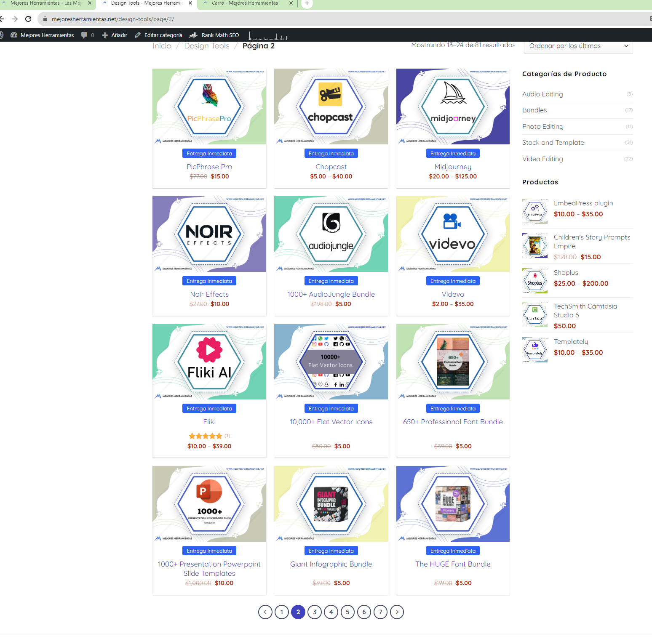The image size is (652, 644).
Task: Go to page 7 in pagination
Action: pos(380,612)
